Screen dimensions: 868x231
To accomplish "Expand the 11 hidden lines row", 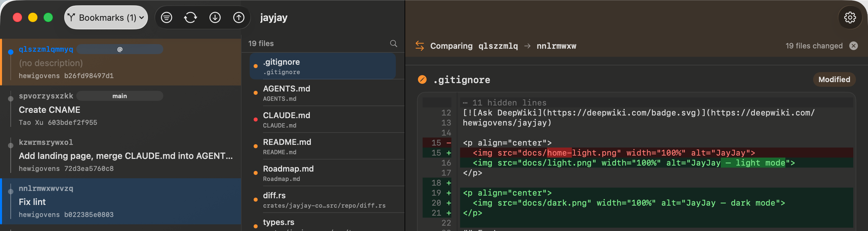I will point(509,102).
